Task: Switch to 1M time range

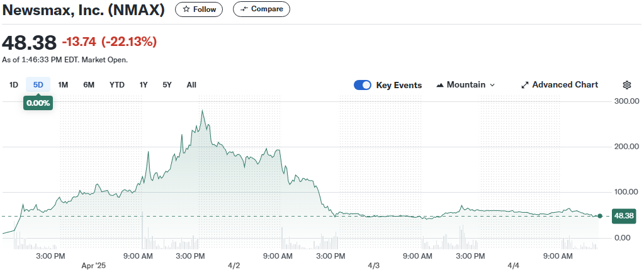Action: pyautogui.click(x=63, y=84)
